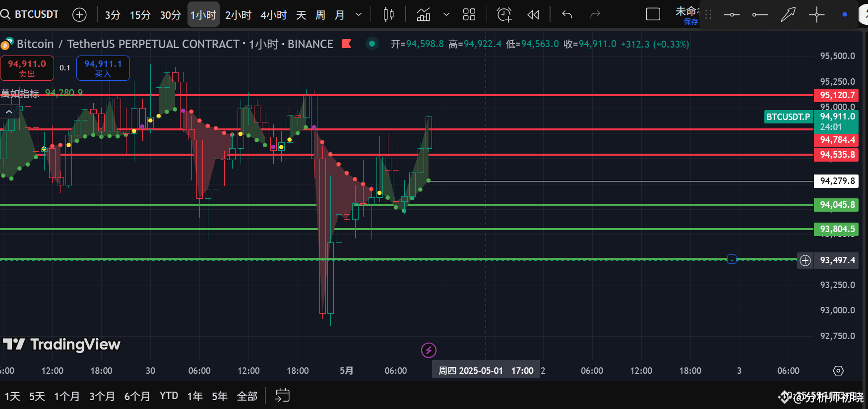Click the blue 保存 save layout link
Screen dimensions: 868x409
pyautogui.click(x=691, y=22)
